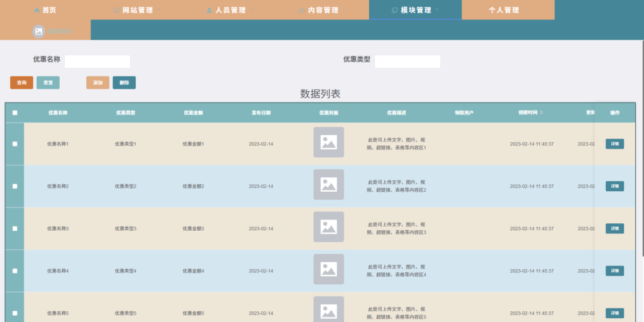This screenshot has height=322, width=644.
Task: Click 发布日期 2023-02-14 in 优惠名称2 row
Action: point(261,186)
